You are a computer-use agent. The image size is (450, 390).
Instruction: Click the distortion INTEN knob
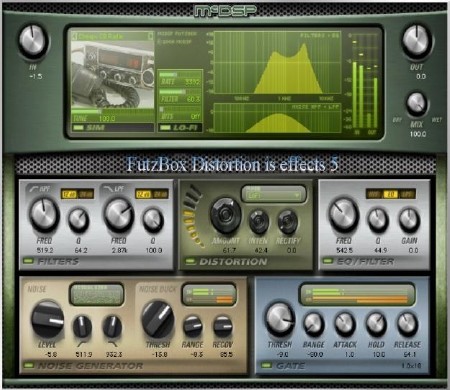click(258, 221)
